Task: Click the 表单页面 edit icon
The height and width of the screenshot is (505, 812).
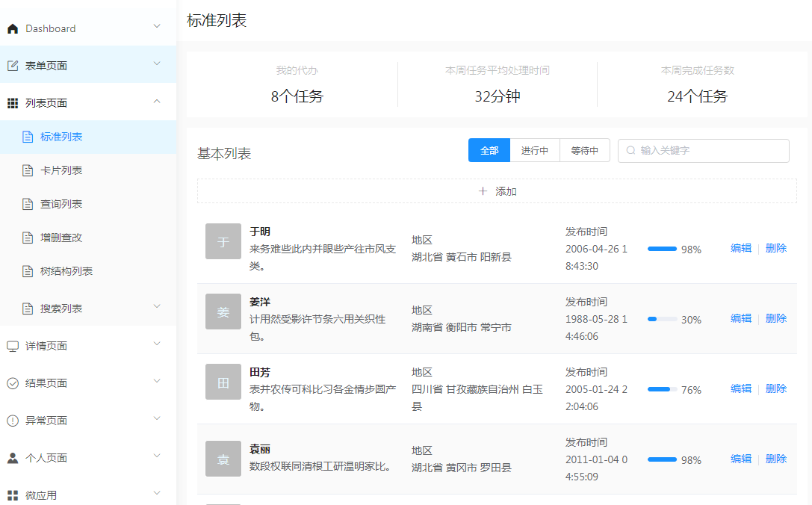Action: (13, 66)
